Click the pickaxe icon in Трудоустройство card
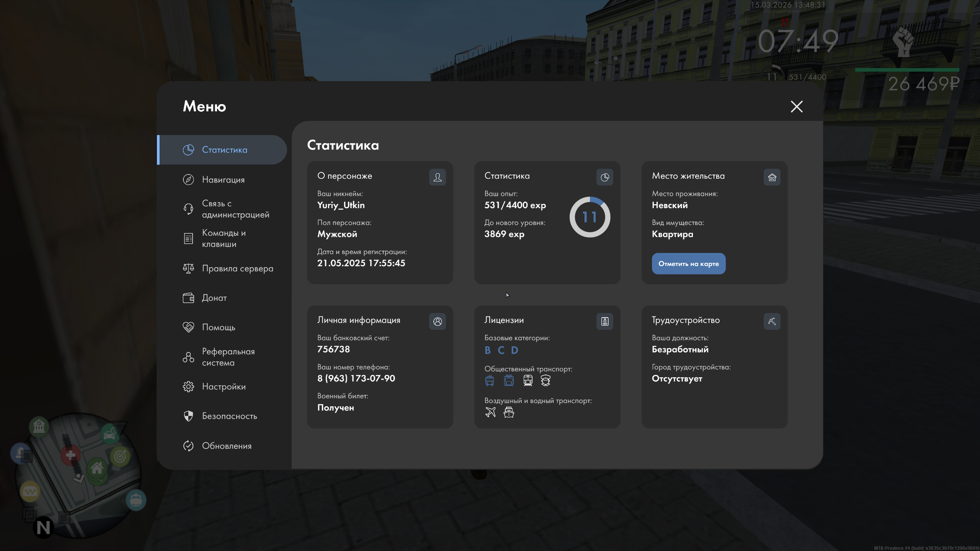Image resolution: width=980 pixels, height=551 pixels. pos(772,321)
